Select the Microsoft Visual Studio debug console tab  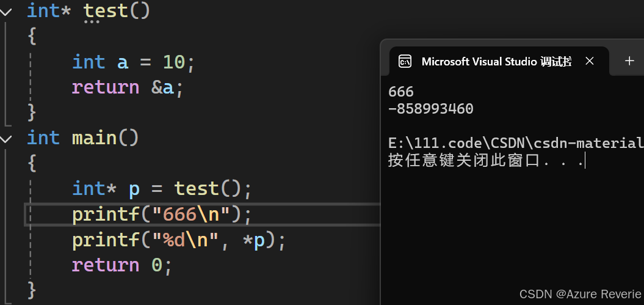click(x=499, y=61)
